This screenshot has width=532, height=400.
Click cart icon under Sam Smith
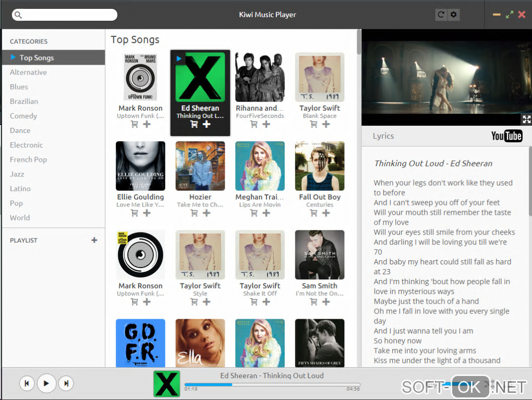314,302
